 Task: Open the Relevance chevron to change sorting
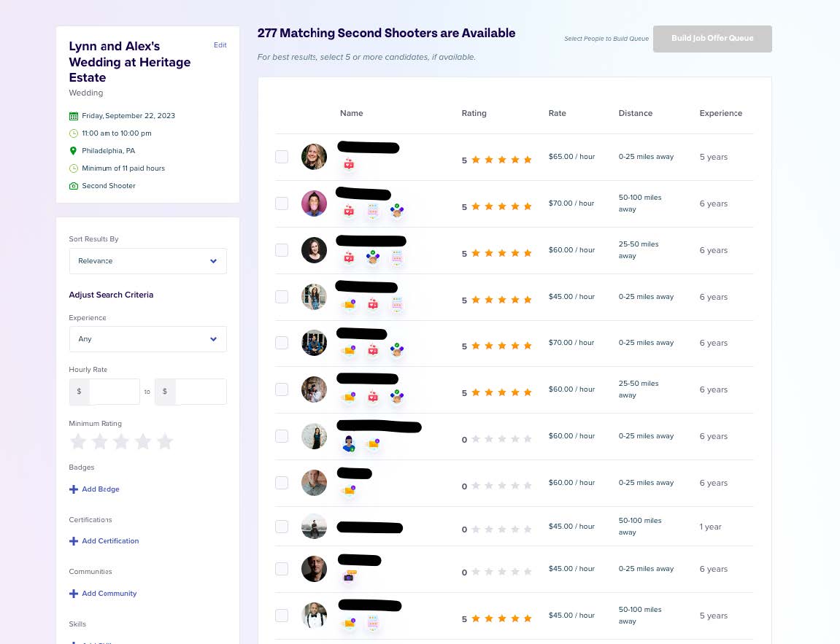(x=213, y=260)
